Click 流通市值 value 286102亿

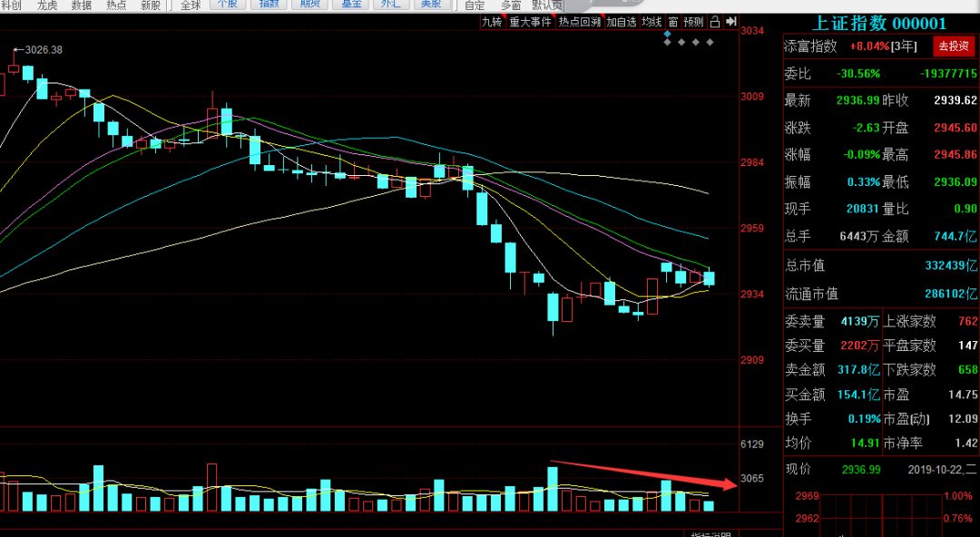pyautogui.click(x=951, y=294)
